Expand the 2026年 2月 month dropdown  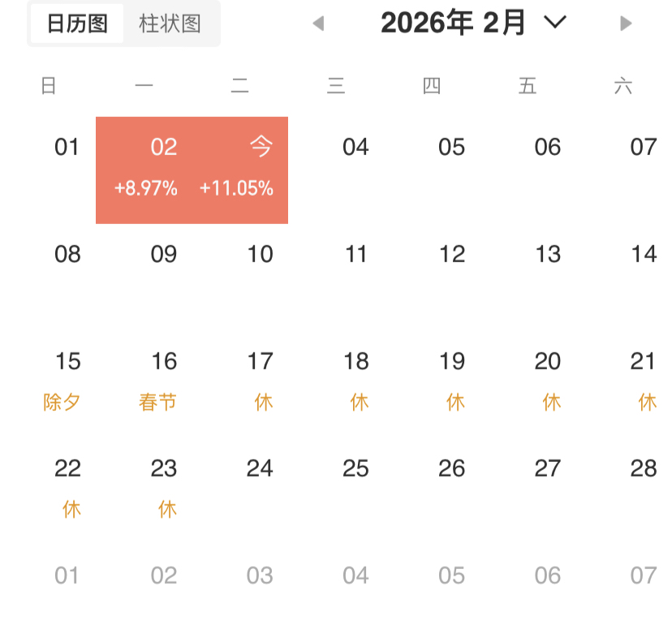[555, 23]
